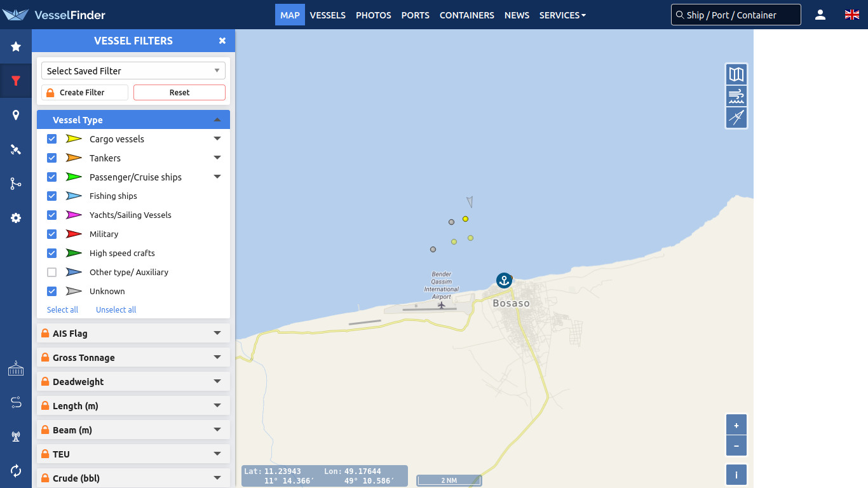Click the VesselFinder logo
Image resolution: width=868 pixels, height=488 pixels.
(53, 15)
